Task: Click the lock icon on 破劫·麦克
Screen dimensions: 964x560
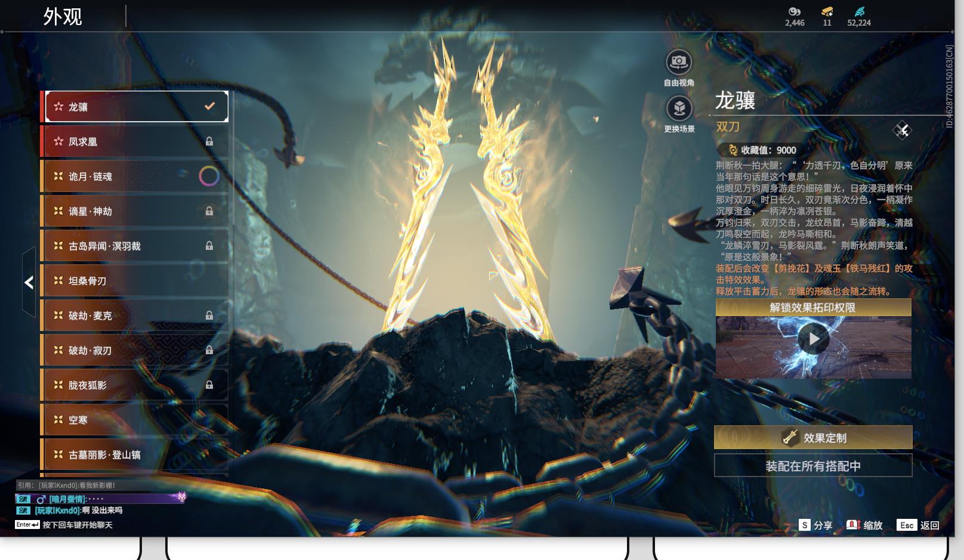Action: [209, 315]
